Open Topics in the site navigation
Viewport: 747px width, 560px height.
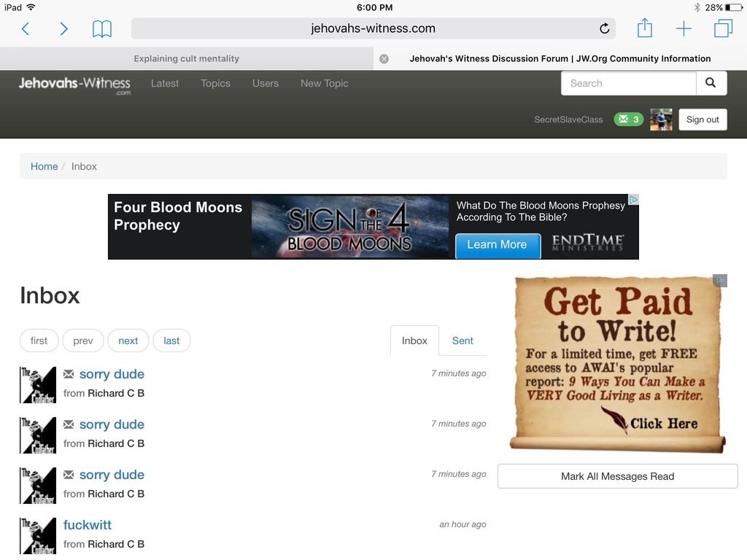(215, 83)
